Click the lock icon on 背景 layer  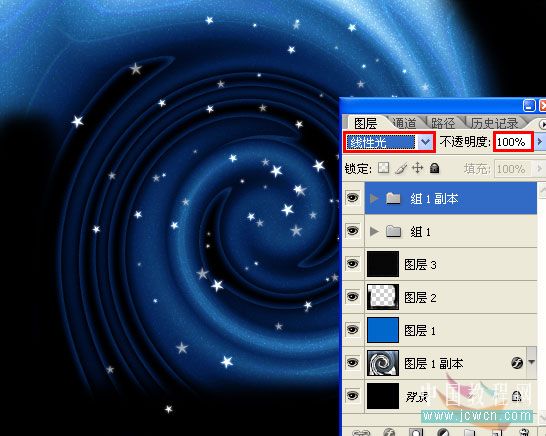516,396
